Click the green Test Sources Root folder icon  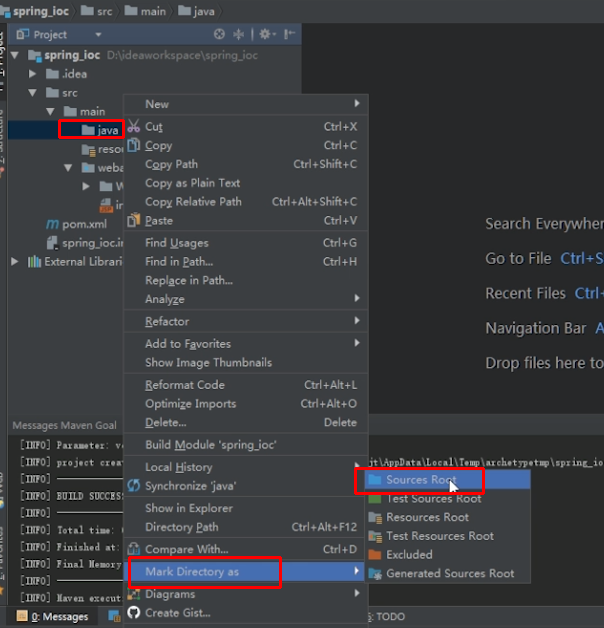point(375,498)
